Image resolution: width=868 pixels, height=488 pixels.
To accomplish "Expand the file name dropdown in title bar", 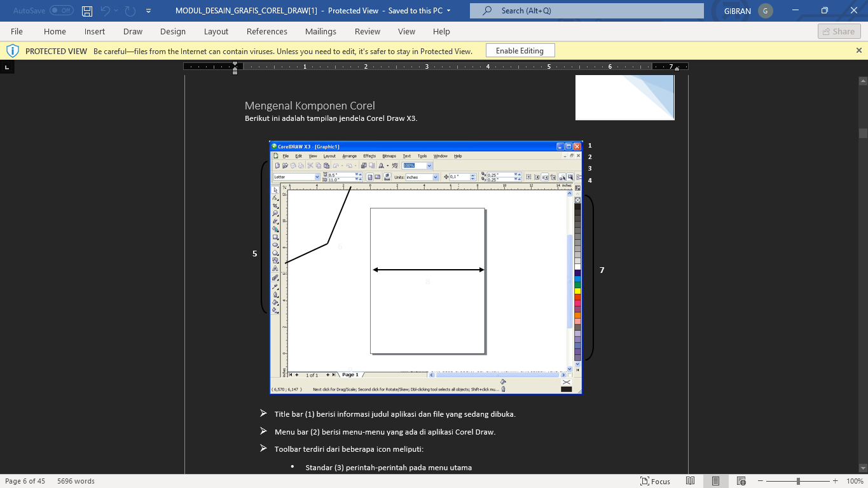I will point(448,11).
